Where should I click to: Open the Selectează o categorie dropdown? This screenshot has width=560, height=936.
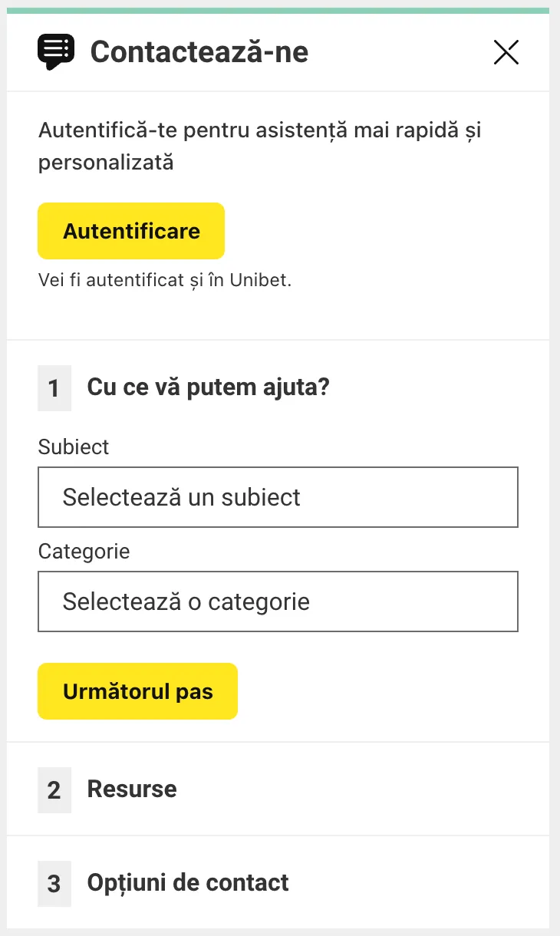tap(278, 601)
